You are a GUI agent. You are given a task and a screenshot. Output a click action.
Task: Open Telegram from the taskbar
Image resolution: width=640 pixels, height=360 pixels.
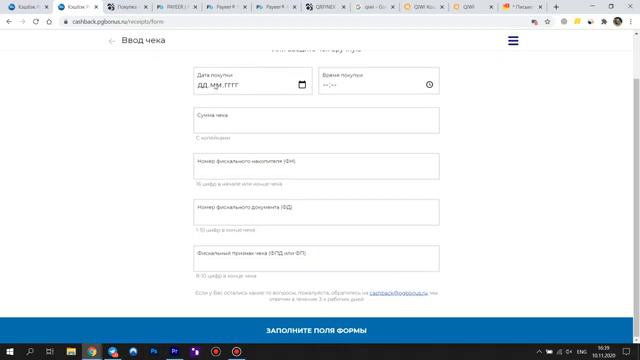click(x=113, y=351)
